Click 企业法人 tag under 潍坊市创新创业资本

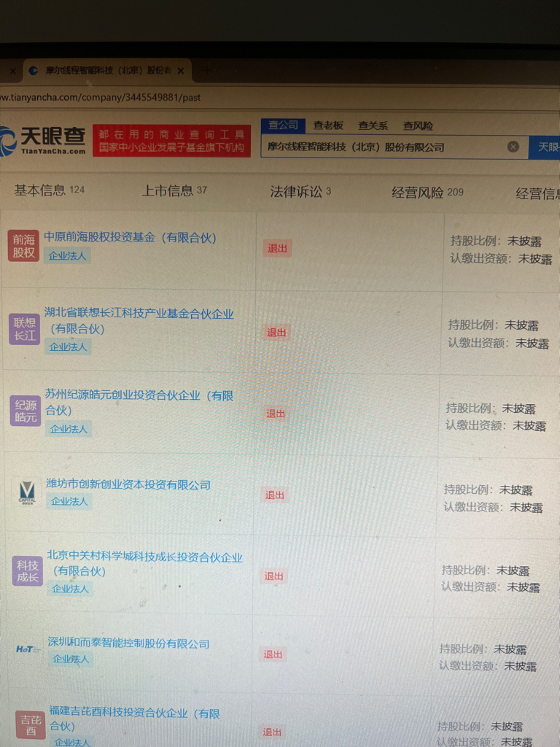click(x=69, y=501)
